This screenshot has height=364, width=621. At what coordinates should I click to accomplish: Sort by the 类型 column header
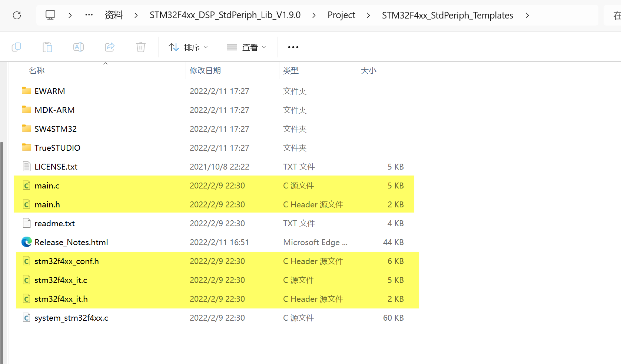[x=291, y=70]
